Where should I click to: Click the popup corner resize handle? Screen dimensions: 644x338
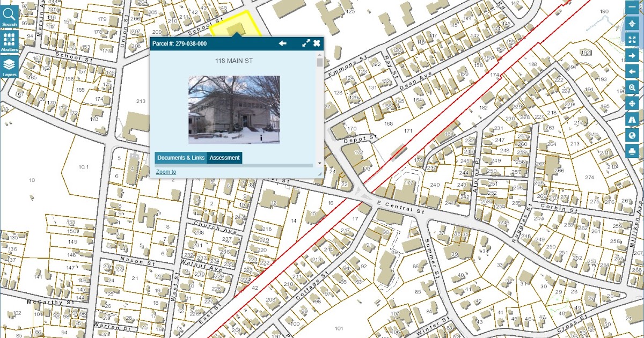tap(319, 173)
